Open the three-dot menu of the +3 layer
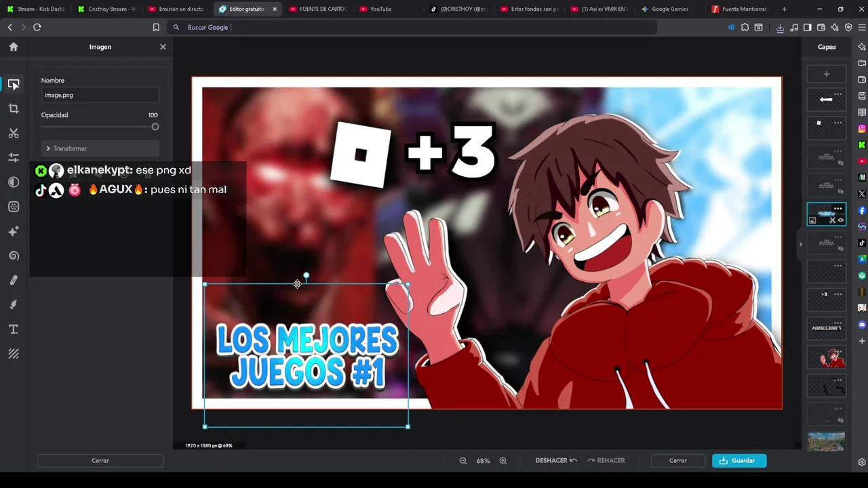 pos(838,293)
